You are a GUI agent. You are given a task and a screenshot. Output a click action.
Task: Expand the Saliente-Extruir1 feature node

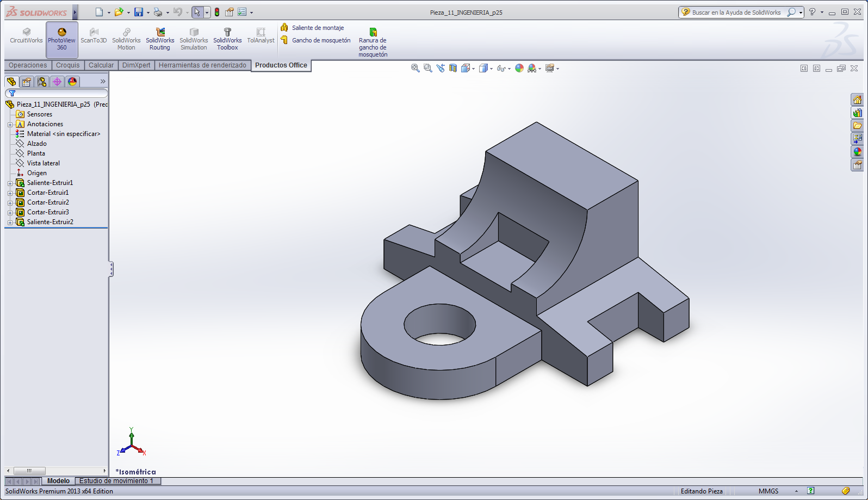click(10, 183)
